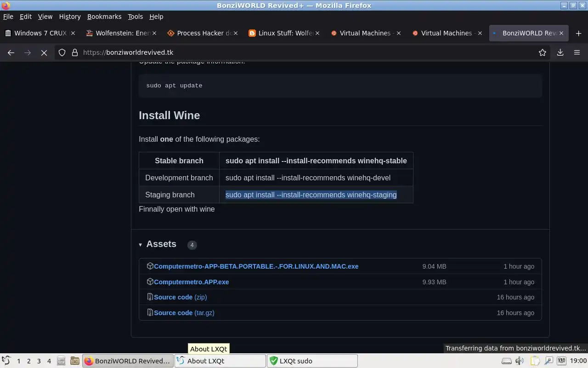
Task: Switch to the Wolfenstein: Enemy tab
Action: tap(122, 33)
